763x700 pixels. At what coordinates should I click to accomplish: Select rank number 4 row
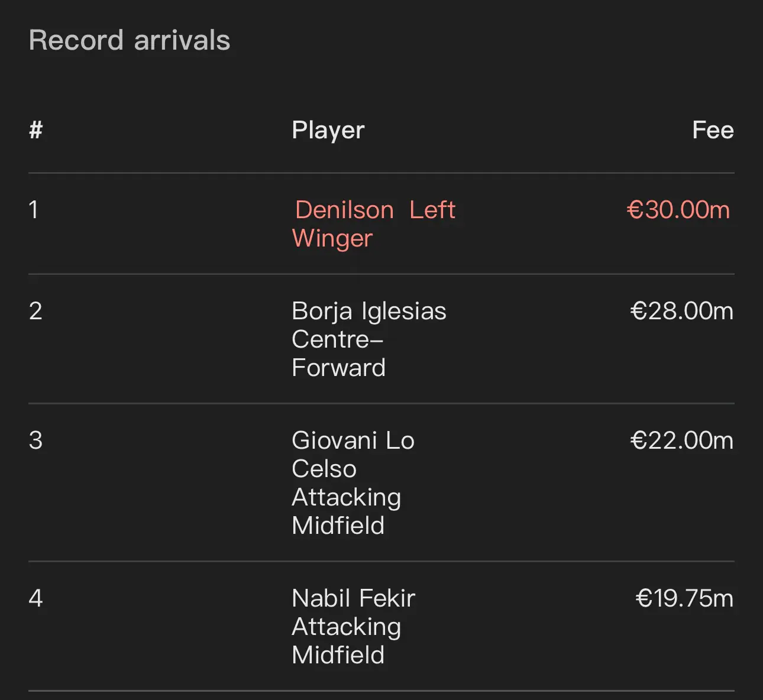(381, 627)
